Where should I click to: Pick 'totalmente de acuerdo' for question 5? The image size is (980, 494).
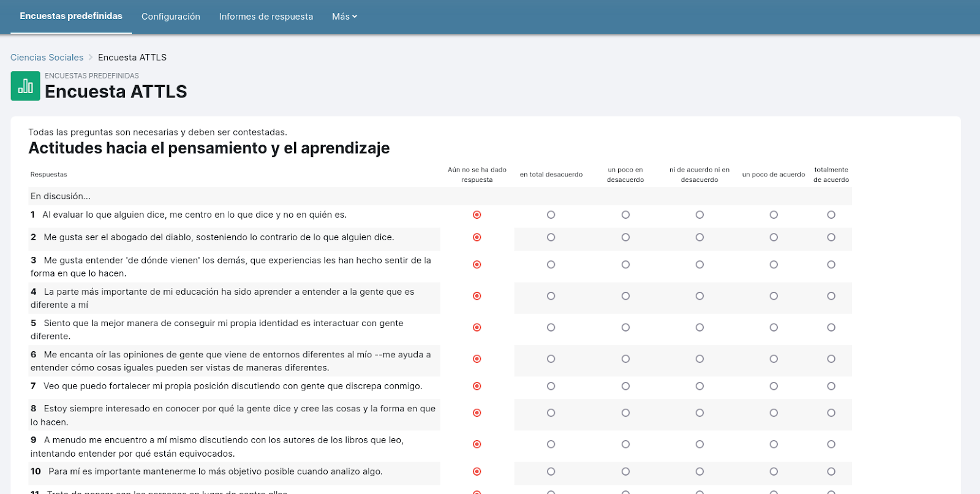click(x=831, y=327)
